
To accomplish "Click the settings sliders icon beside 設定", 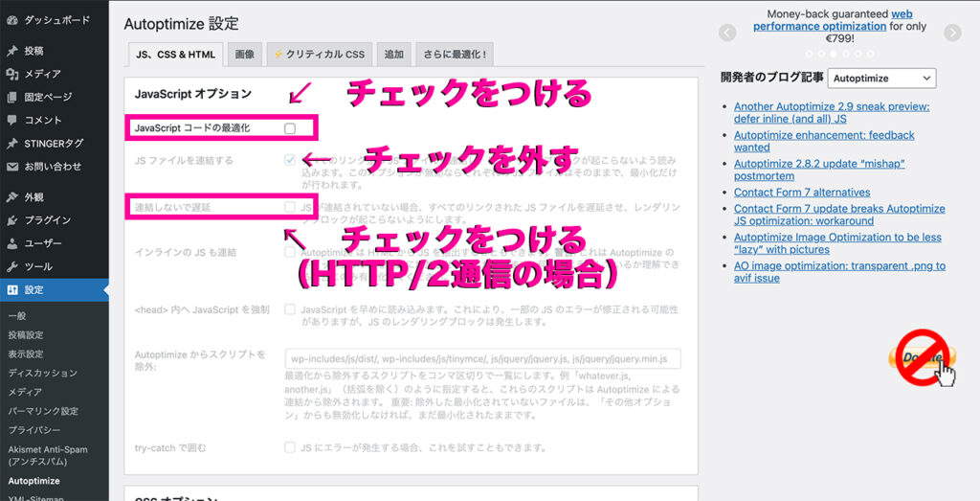I will tap(11, 289).
